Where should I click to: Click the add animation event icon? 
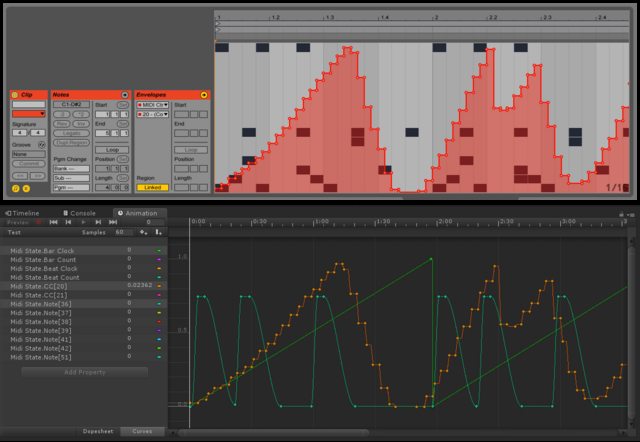tap(157, 232)
